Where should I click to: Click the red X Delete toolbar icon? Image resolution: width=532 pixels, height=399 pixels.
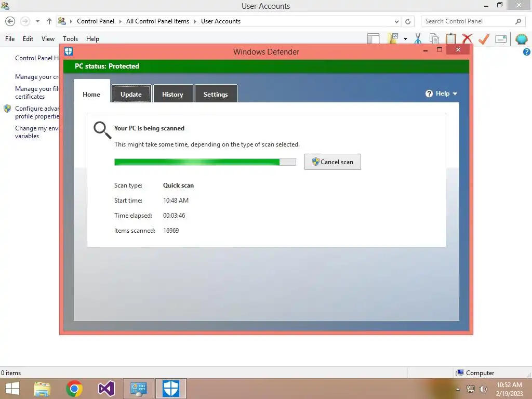(467, 38)
